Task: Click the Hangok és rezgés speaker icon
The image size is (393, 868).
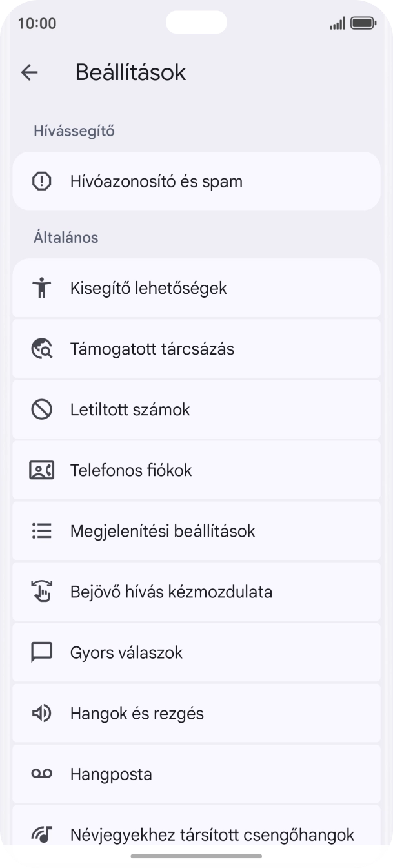Action: [x=41, y=712]
